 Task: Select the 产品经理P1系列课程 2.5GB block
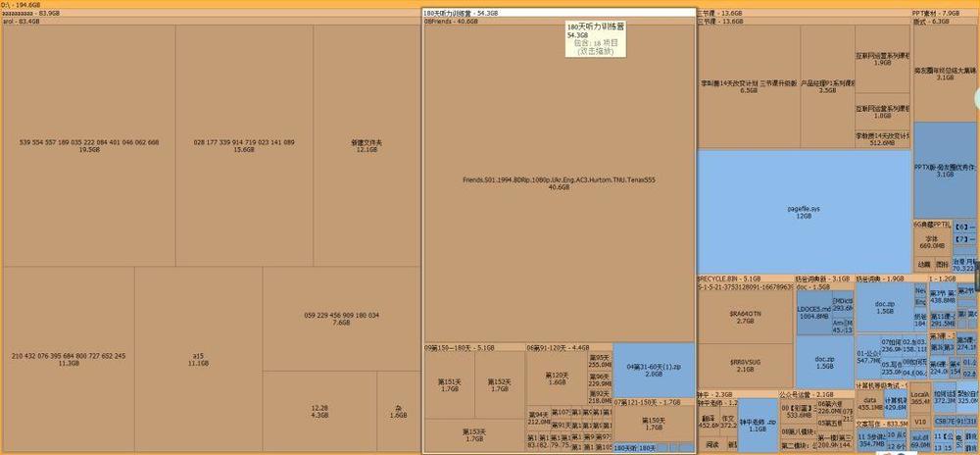pyautogui.click(x=827, y=86)
